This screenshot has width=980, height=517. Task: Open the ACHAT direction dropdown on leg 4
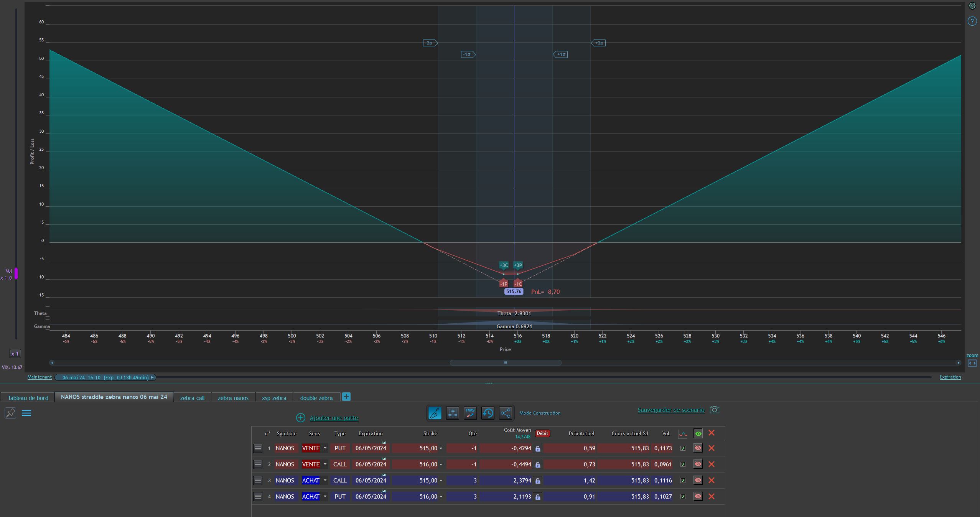pos(325,496)
